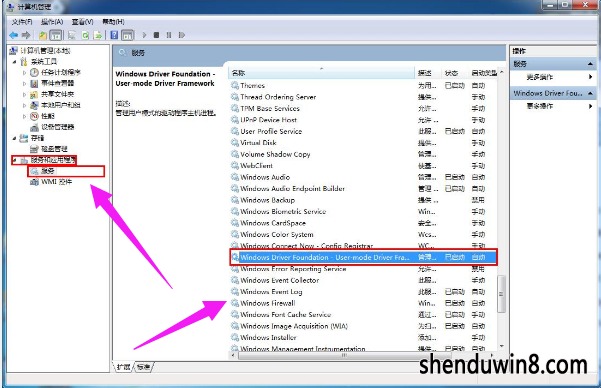Sort services by the 描述 column header
This screenshot has height=388, width=601.
[x=428, y=73]
